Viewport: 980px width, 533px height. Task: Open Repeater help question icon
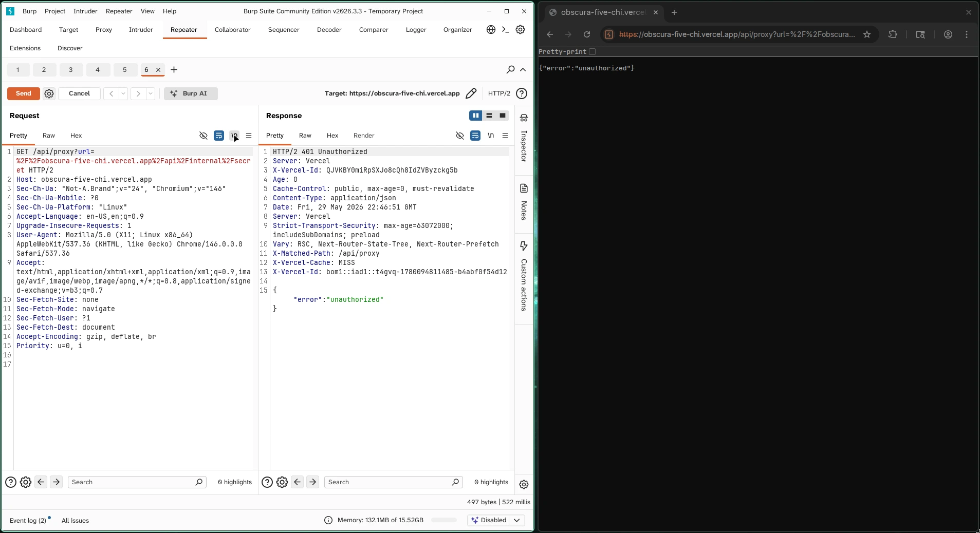(x=522, y=93)
